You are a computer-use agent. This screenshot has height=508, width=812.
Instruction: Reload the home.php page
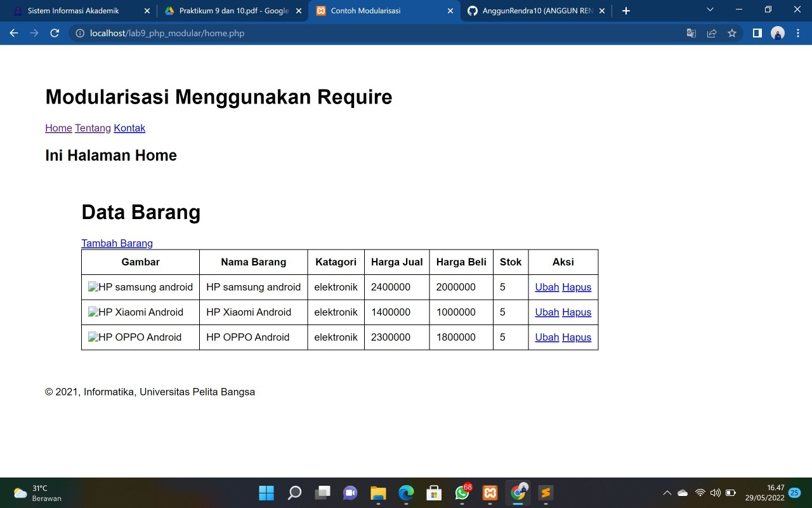pos(54,33)
